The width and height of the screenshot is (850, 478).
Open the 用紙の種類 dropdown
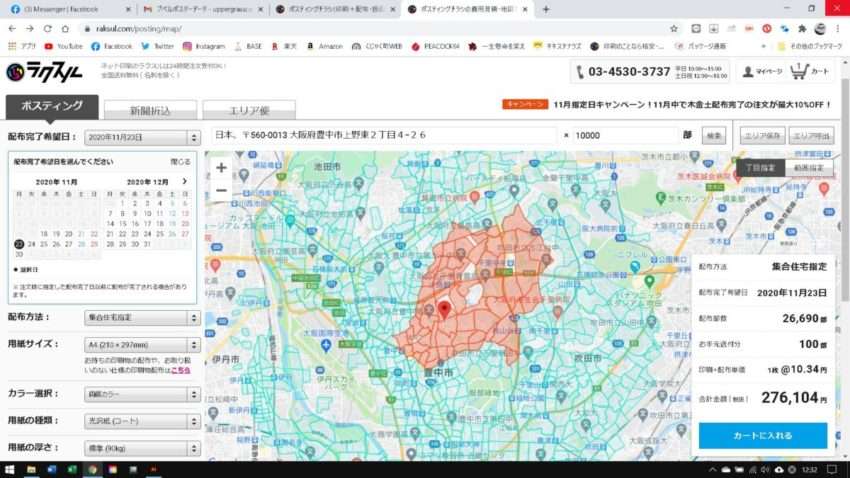[x=142, y=421]
